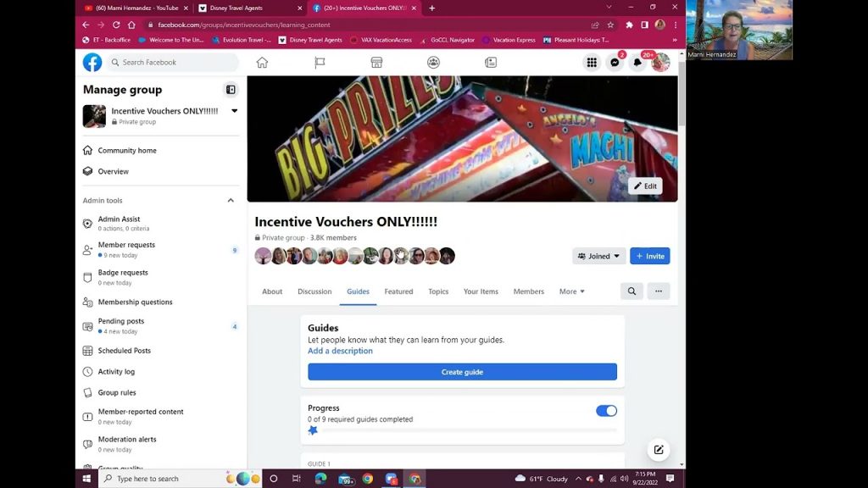Screen dimensions: 868x488
Task: Click the Create guide button
Action: [462, 372]
